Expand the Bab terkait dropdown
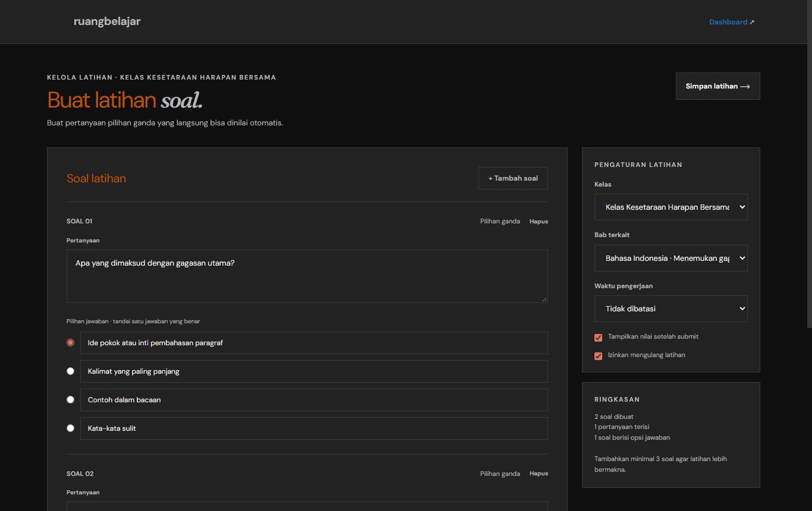Image resolution: width=812 pixels, height=511 pixels. [671, 258]
